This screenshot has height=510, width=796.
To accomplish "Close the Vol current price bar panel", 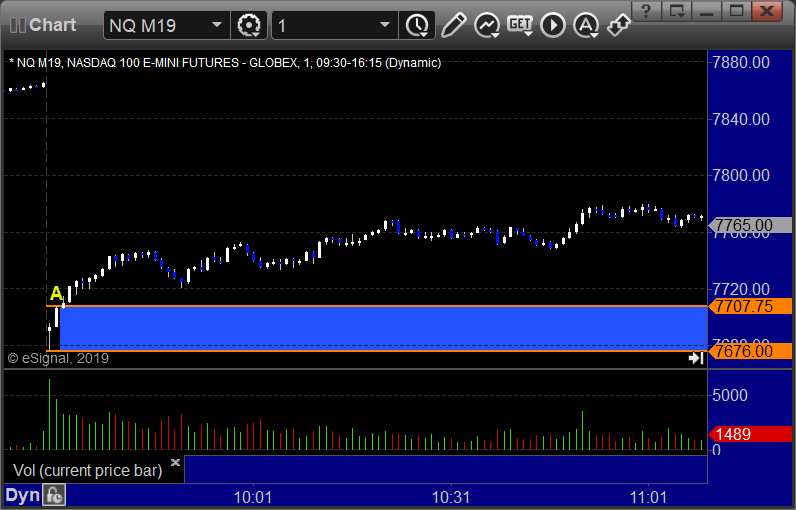I will tap(175, 462).
